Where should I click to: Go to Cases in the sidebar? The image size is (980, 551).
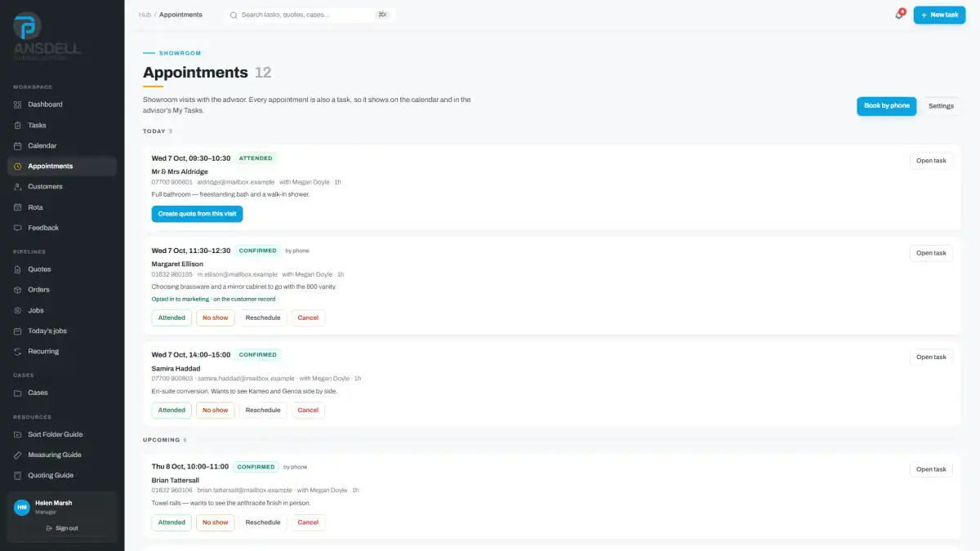coord(62,393)
